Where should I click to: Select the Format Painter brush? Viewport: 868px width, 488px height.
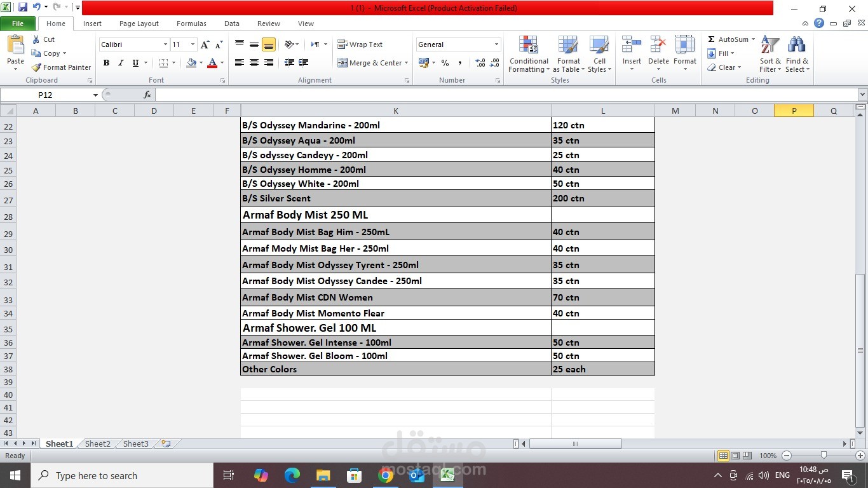[x=62, y=67]
